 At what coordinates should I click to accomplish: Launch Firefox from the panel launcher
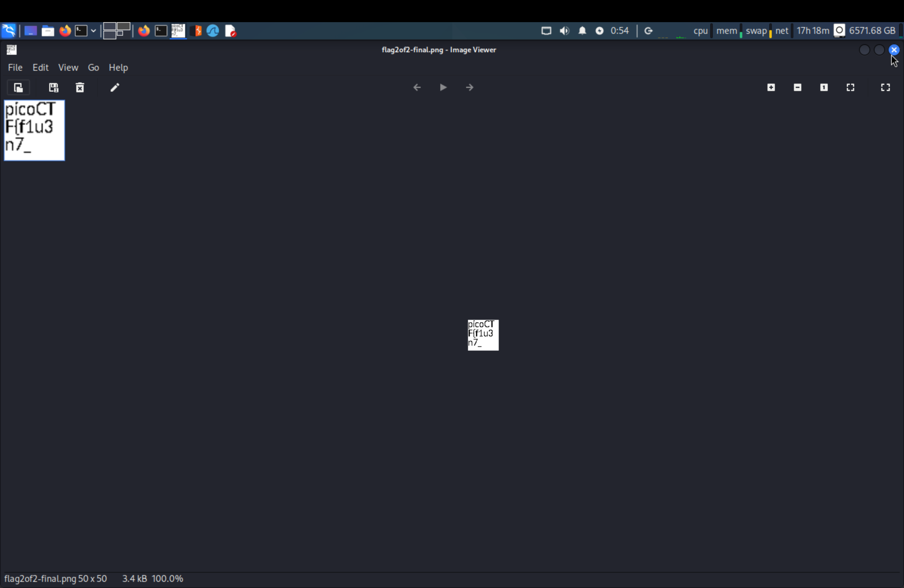(x=65, y=31)
